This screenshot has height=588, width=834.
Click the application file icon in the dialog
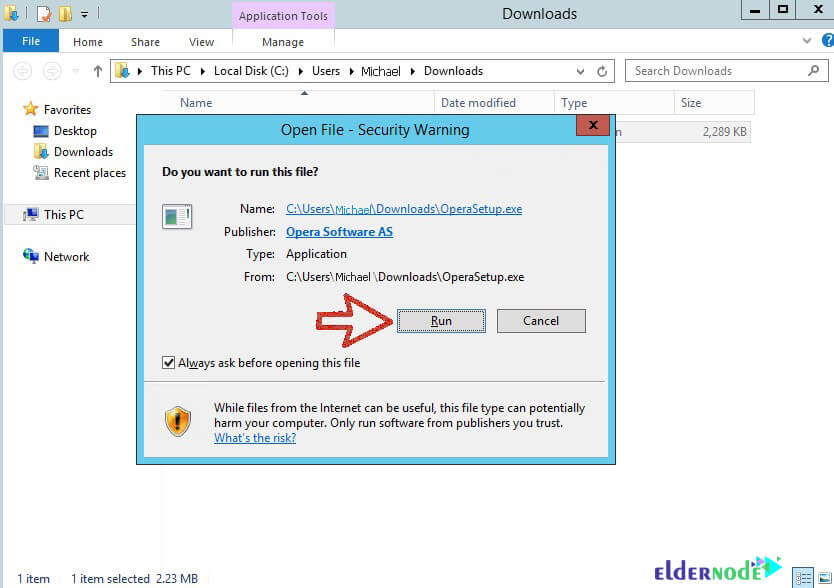pos(177,217)
